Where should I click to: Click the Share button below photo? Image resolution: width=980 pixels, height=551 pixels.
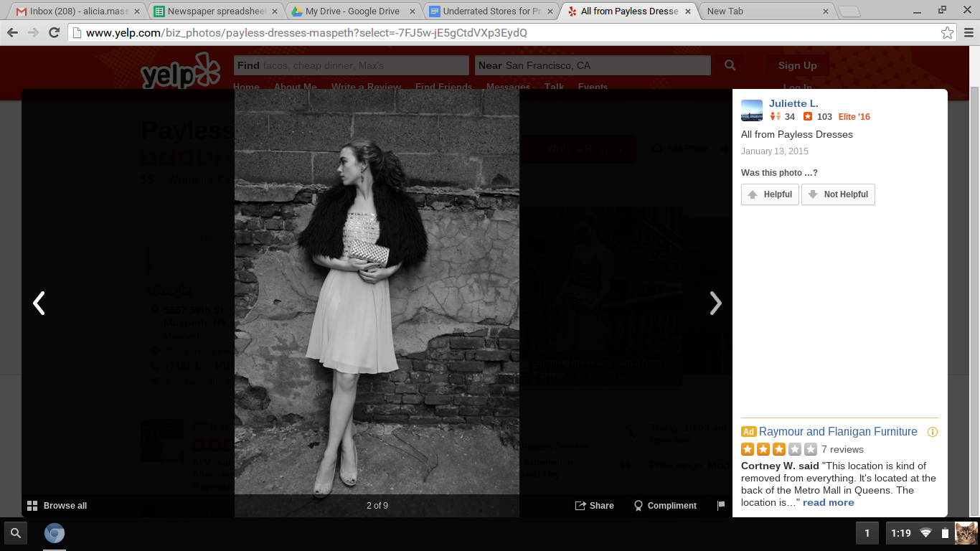coord(595,506)
